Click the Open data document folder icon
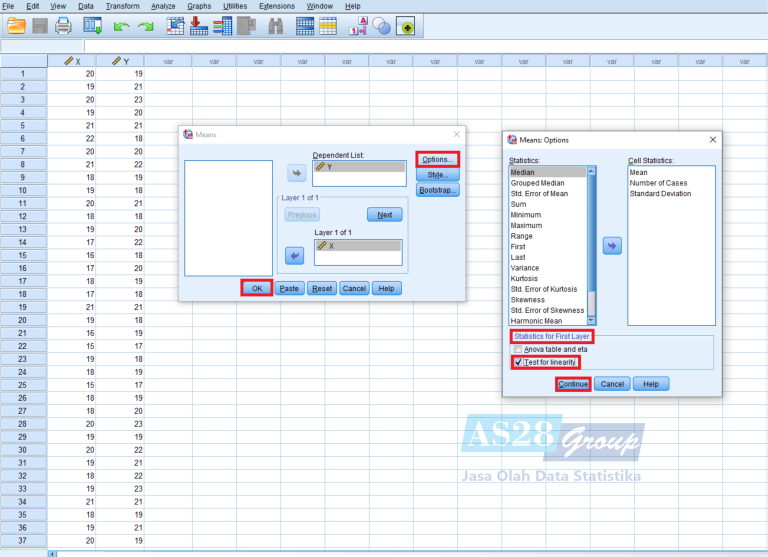768x557 pixels. (17, 27)
